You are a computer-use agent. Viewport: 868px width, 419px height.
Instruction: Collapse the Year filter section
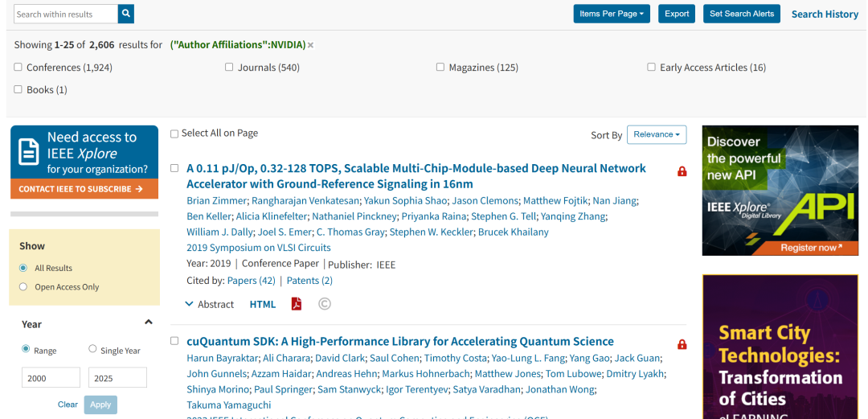click(x=149, y=322)
